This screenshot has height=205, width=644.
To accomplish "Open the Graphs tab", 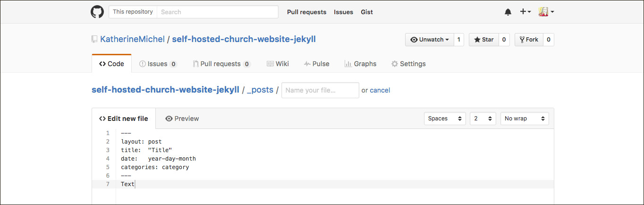I will pos(360,64).
